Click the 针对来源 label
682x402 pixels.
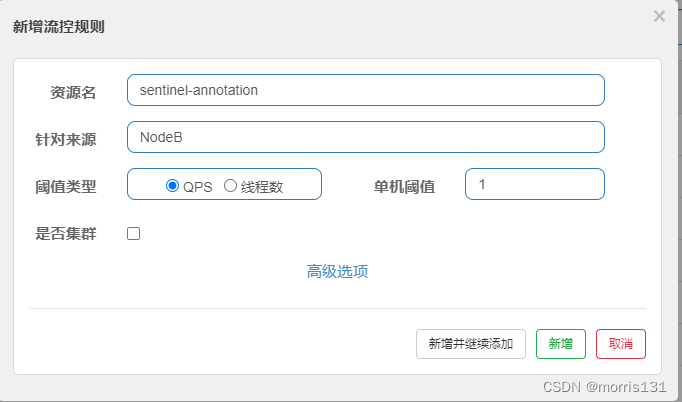(x=66, y=139)
